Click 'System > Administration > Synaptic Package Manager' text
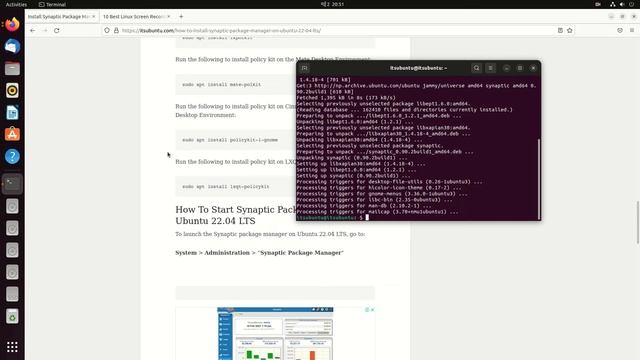 (260, 253)
